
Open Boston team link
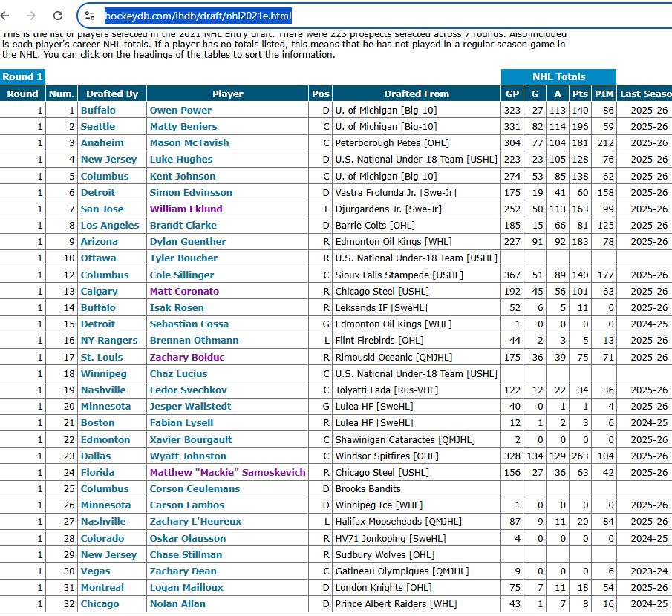coord(98,422)
